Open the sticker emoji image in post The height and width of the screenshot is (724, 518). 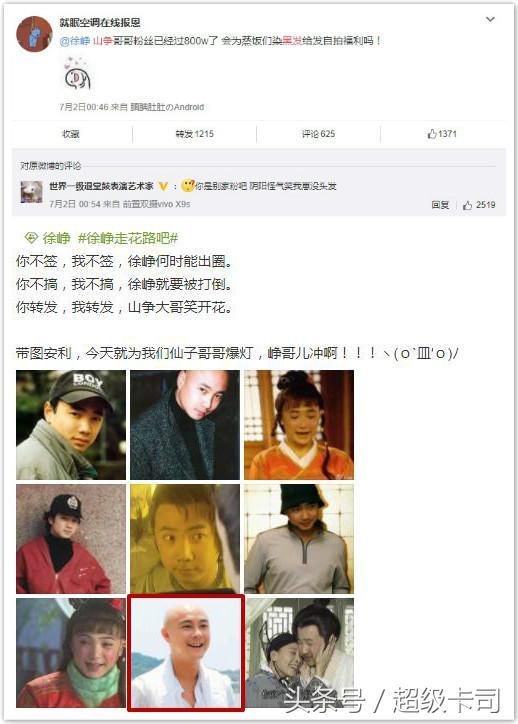pos(77,74)
